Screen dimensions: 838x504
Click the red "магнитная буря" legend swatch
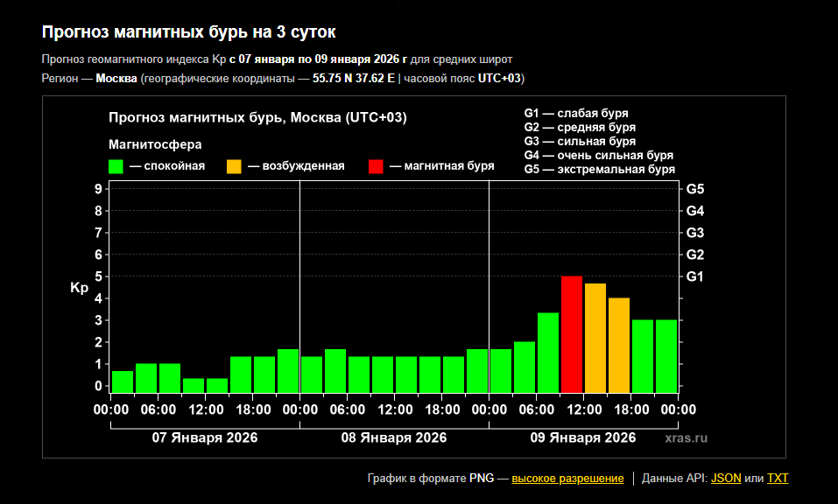pyautogui.click(x=376, y=166)
